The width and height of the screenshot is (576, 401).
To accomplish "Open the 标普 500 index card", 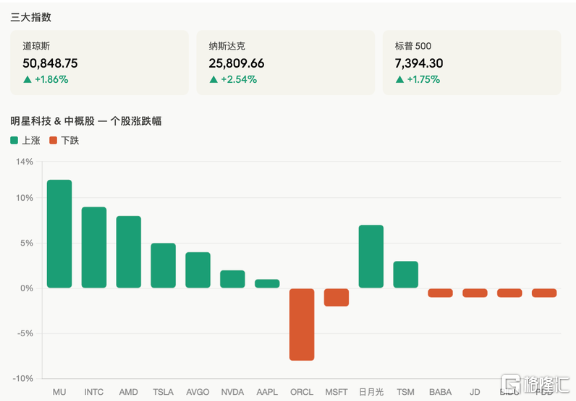I will click(472, 62).
